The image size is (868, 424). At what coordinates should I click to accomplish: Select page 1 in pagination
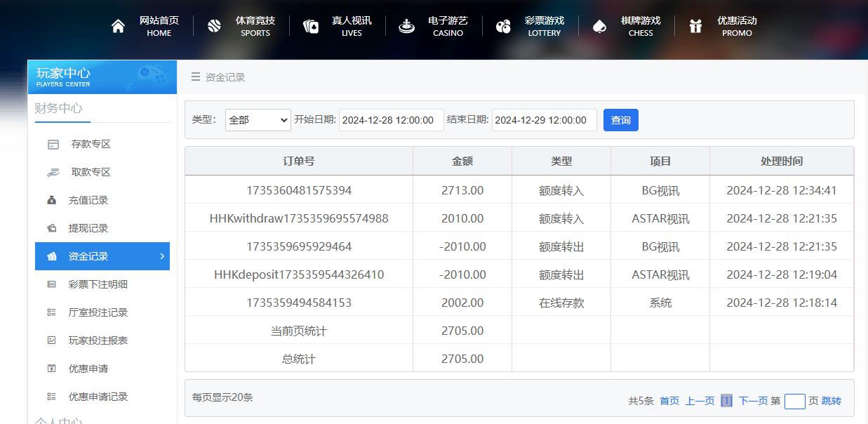click(726, 400)
